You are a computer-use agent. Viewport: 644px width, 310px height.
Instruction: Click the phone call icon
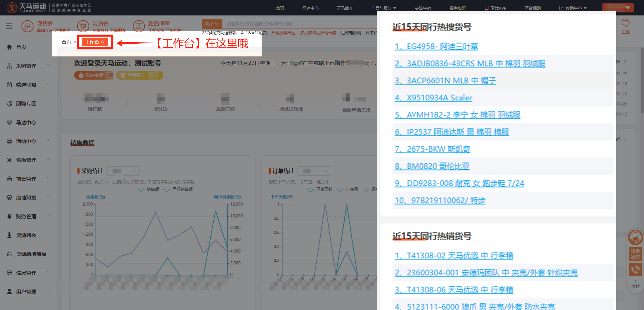[635, 269]
